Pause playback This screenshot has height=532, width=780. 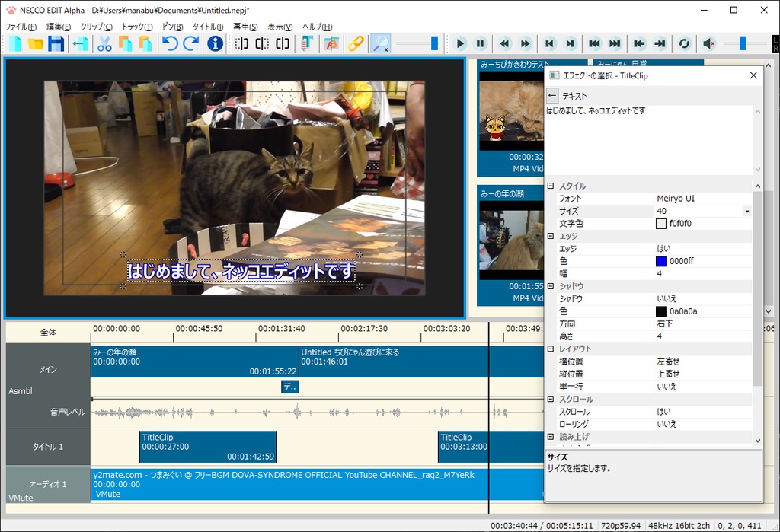[481, 43]
